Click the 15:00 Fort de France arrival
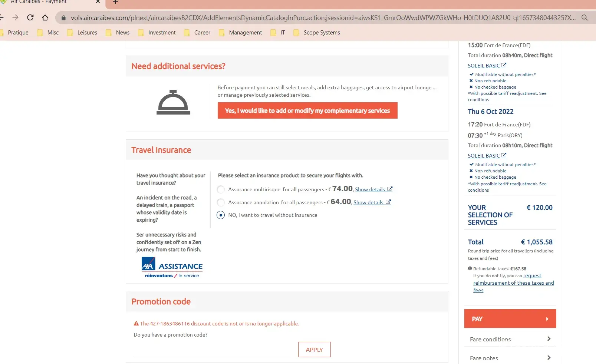Image resolution: width=596 pixels, height=364 pixels. click(499, 45)
